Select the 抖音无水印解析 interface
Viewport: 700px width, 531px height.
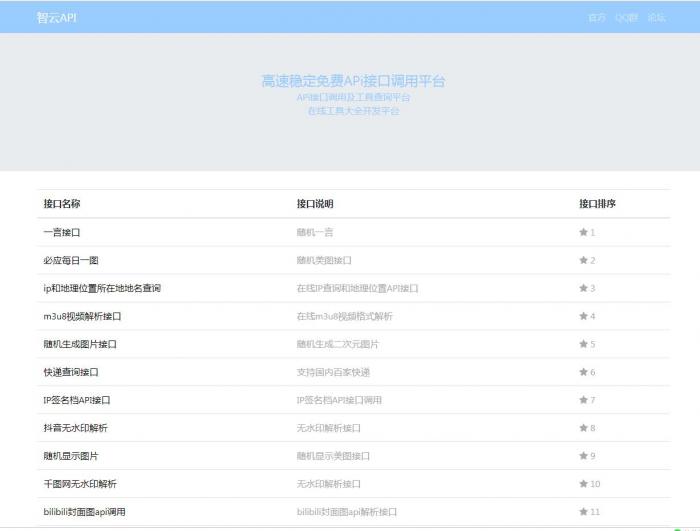tap(76, 428)
